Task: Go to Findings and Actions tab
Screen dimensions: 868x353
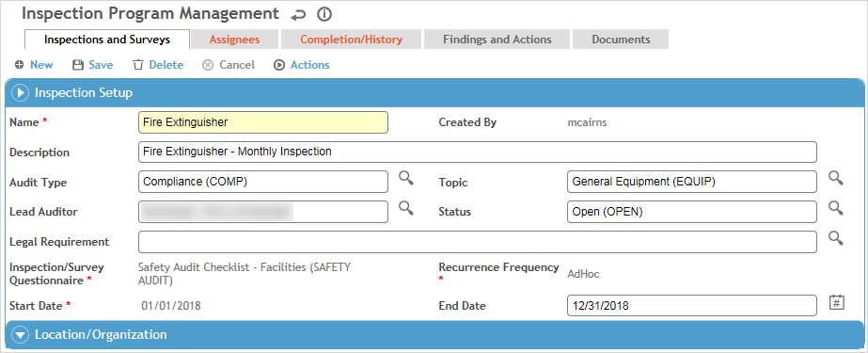Action: [x=497, y=40]
